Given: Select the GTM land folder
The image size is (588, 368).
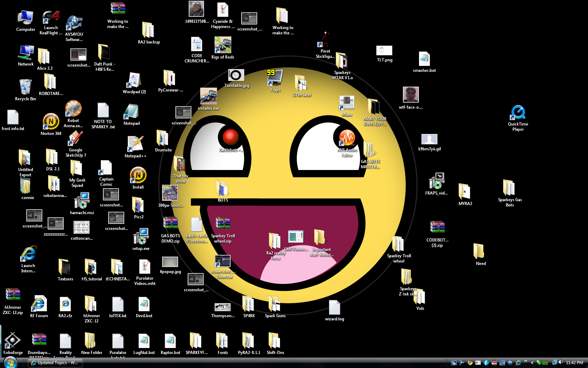Looking at the screenshot, I should tap(301, 86).
